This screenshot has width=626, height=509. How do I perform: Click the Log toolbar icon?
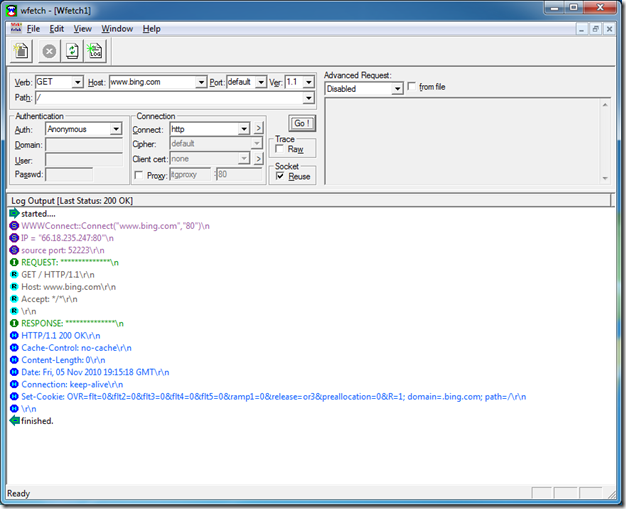(x=95, y=51)
